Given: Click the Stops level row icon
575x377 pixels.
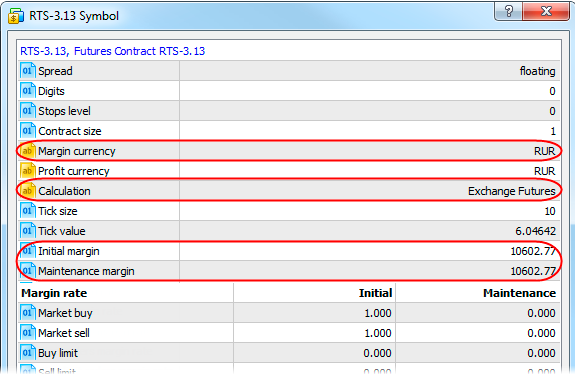Looking at the screenshot, I should pos(28,111).
